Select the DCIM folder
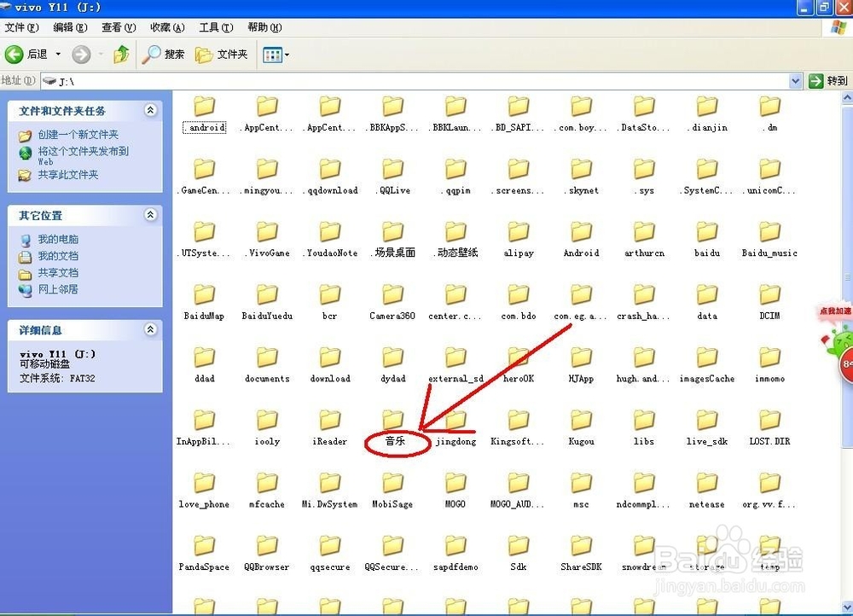The height and width of the screenshot is (616, 853). [769, 304]
